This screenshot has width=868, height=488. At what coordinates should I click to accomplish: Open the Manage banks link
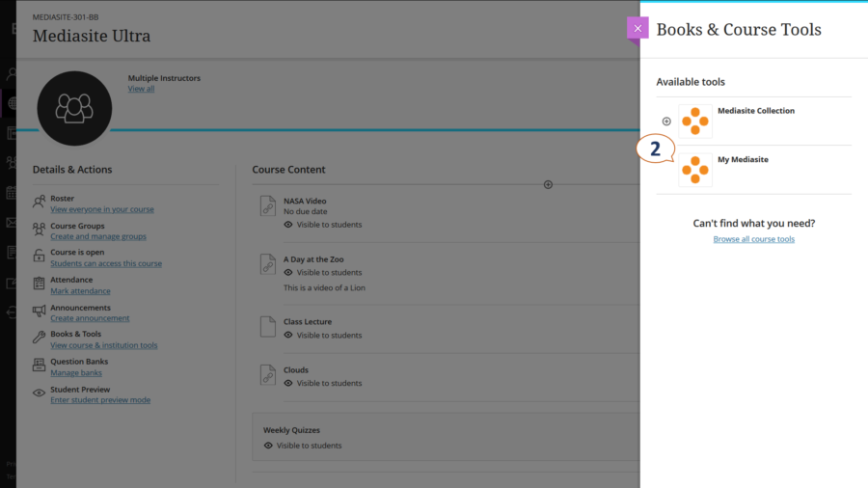click(76, 373)
